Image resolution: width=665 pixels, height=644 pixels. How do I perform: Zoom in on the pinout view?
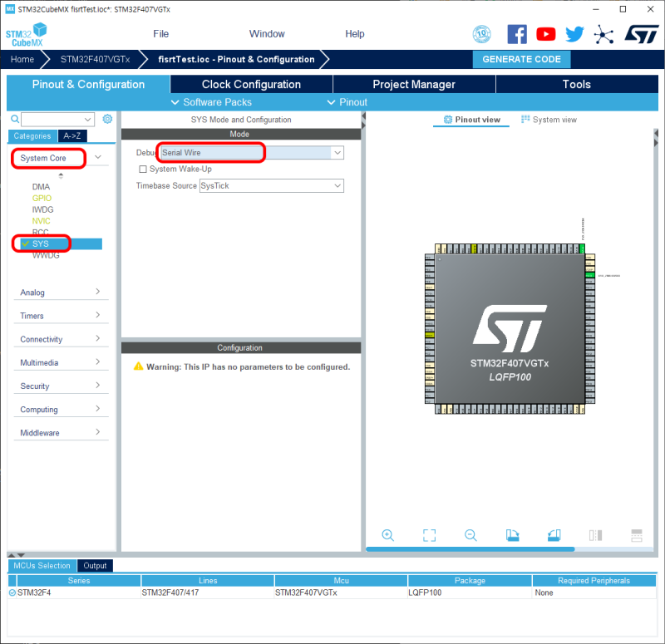point(387,535)
